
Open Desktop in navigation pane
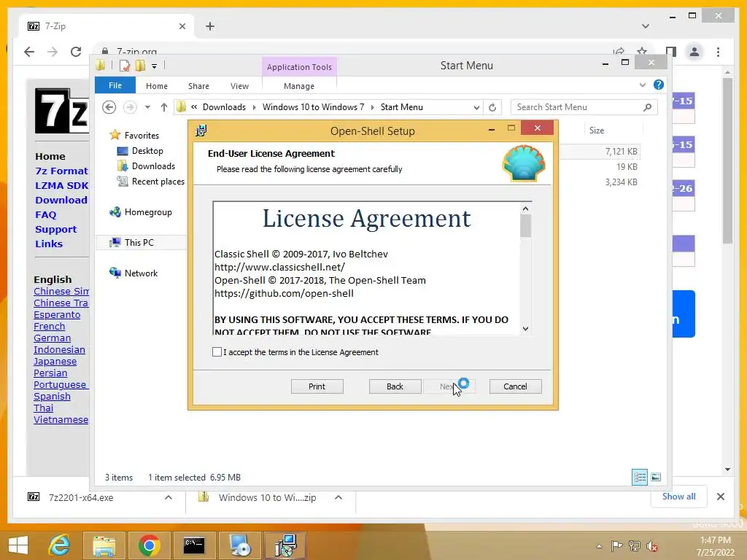pyautogui.click(x=147, y=150)
